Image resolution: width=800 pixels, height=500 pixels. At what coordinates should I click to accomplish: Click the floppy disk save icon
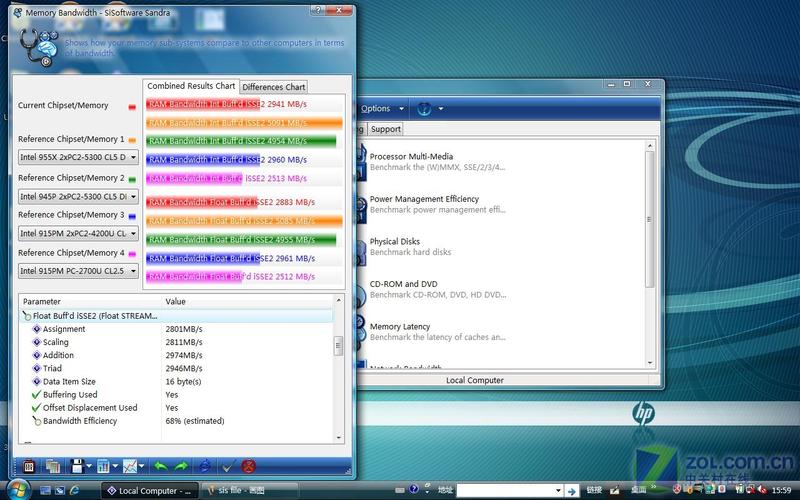pos(77,466)
